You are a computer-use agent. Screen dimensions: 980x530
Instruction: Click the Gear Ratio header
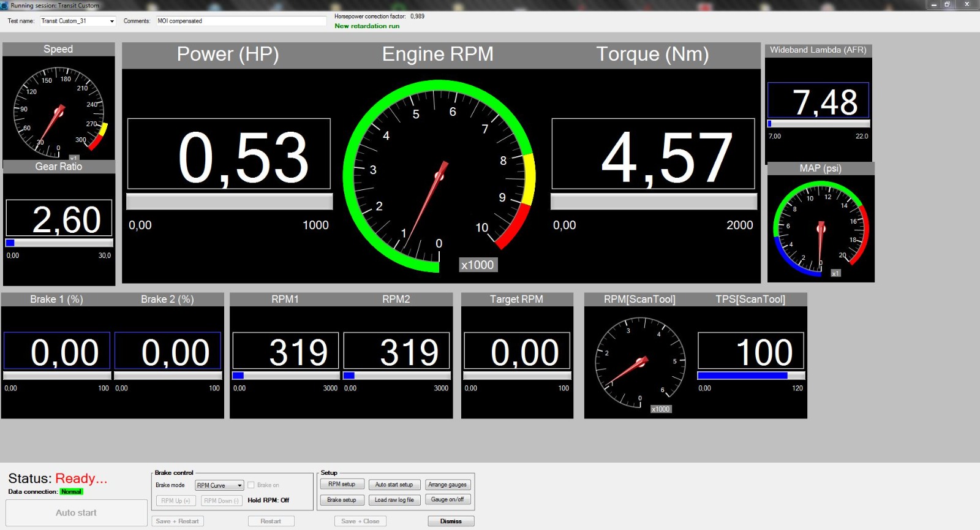59,167
